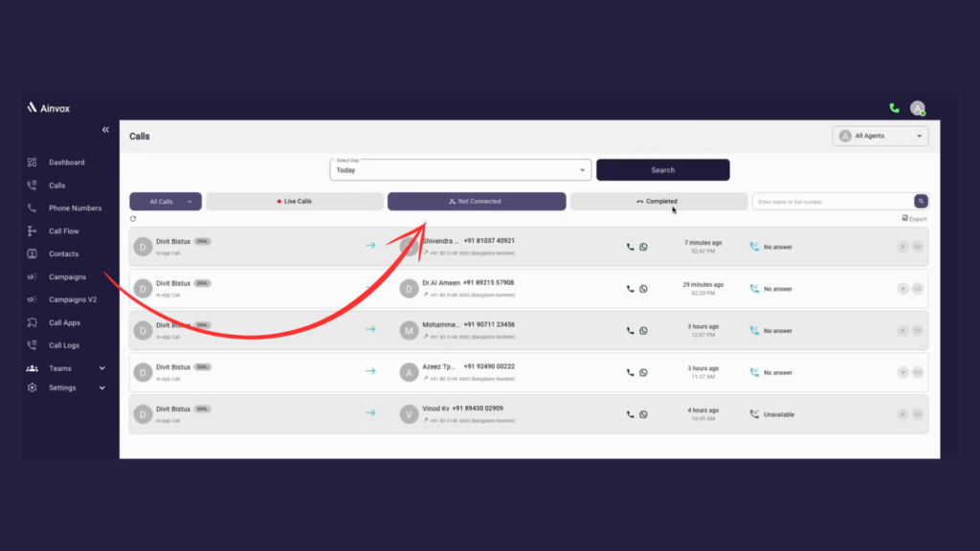This screenshot has height=551, width=980.
Task: Message Vinod Kv via the WhatsApp icon
Action: (x=642, y=415)
